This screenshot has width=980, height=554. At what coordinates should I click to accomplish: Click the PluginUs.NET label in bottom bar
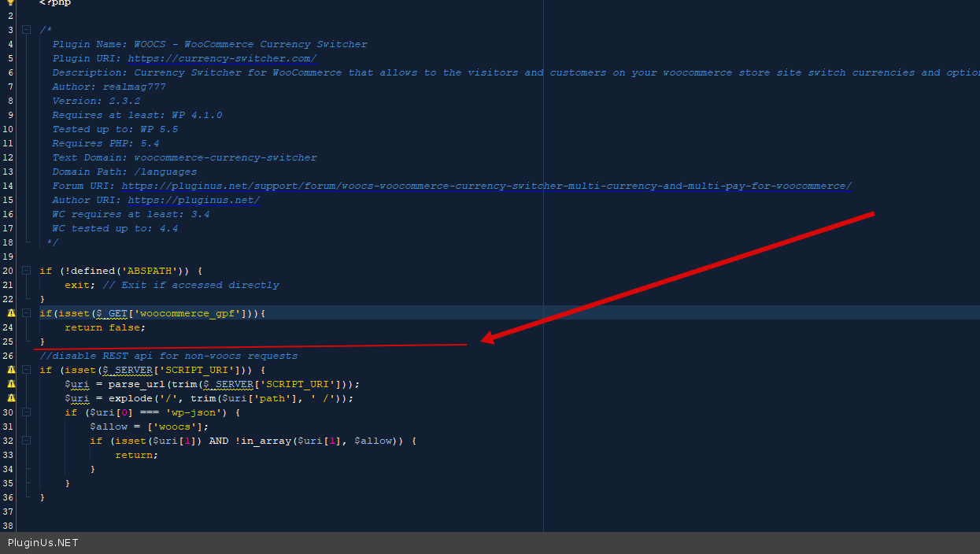(43, 543)
